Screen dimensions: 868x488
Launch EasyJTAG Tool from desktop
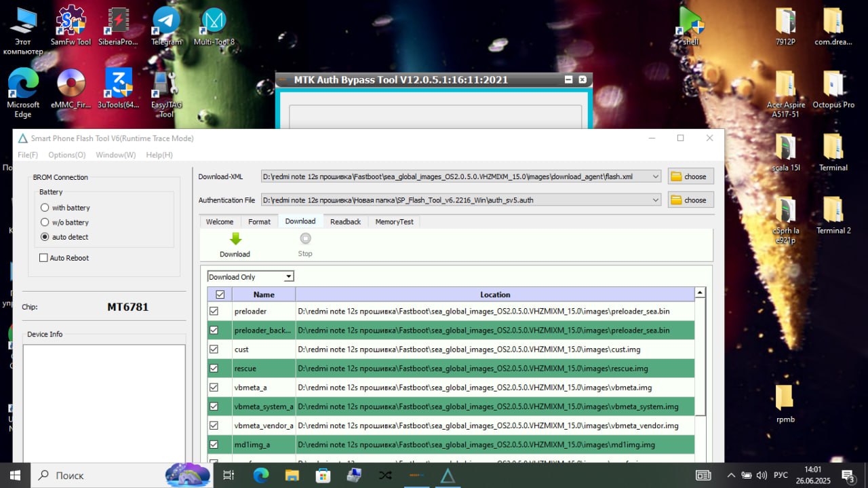166,93
